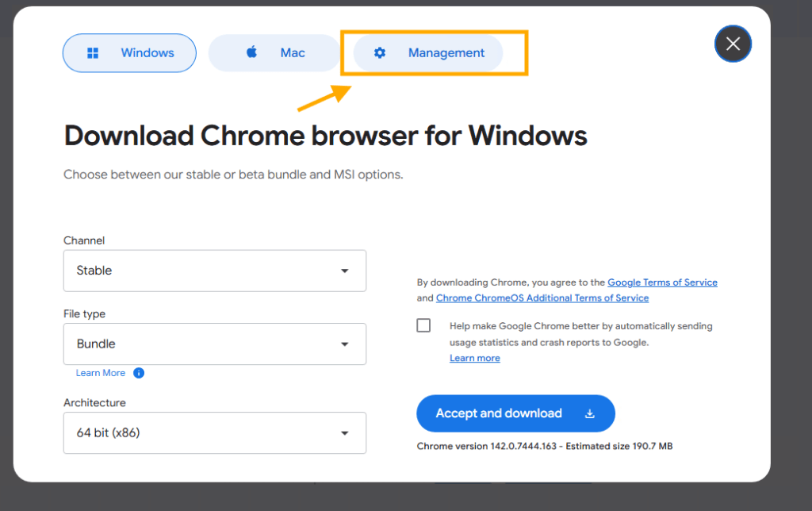Image resolution: width=812 pixels, height=511 pixels.
Task: Open Chrome ChromeOS Additional Terms link
Action: coord(542,298)
